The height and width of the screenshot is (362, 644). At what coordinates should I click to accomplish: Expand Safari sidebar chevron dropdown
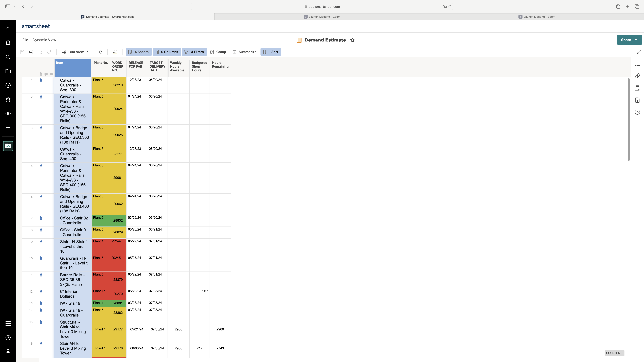15,7
